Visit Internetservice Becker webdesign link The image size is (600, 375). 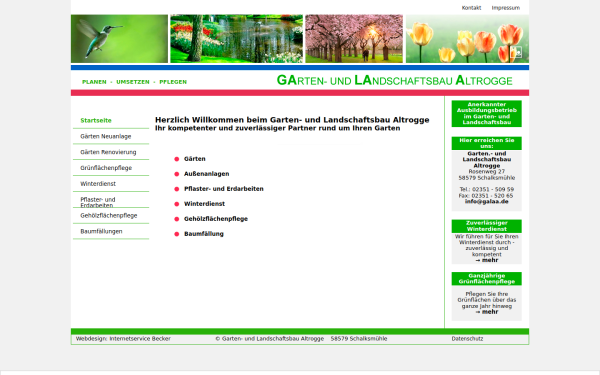(140, 339)
